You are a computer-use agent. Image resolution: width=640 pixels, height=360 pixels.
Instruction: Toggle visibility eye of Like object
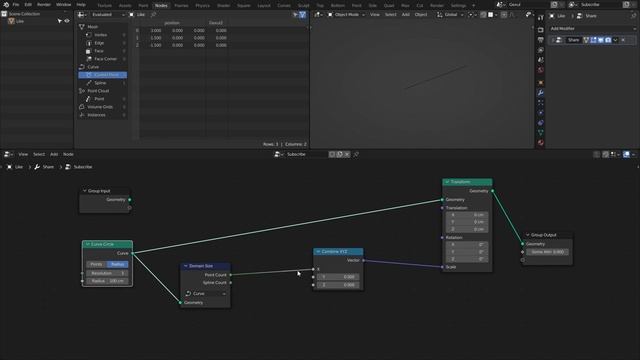click(x=67, y=21)
